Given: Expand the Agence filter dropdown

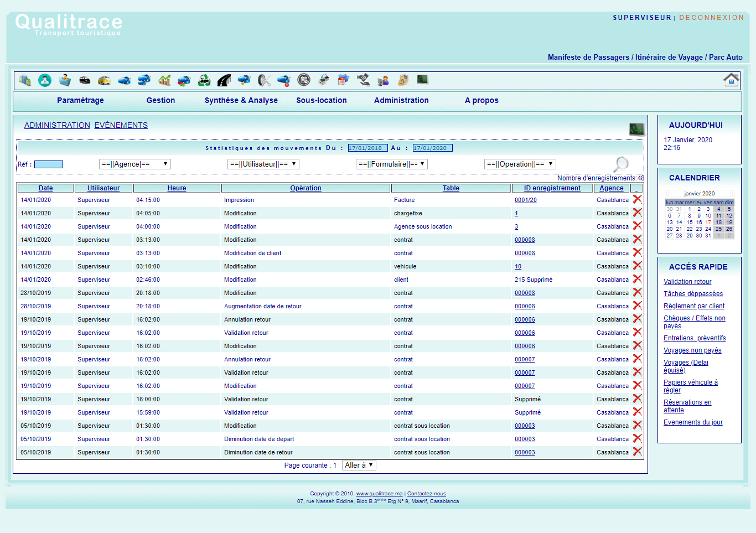Looking at the screenshot, I should [134, 164].
